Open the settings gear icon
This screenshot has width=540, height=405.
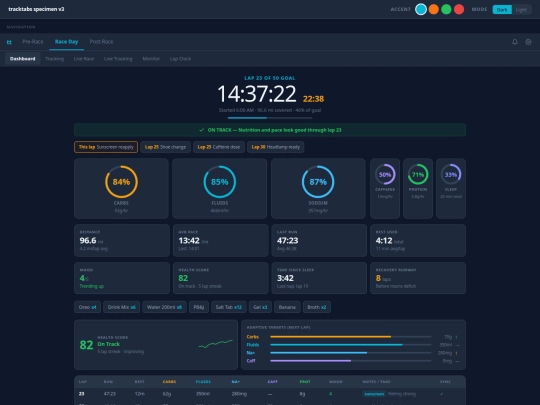click(x=528, y=42)
